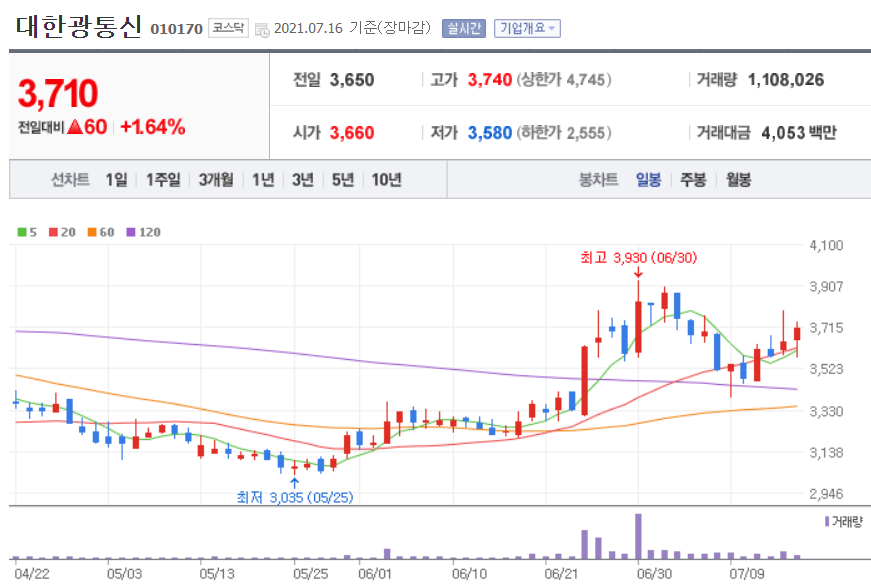
Task: Click the 06/01 date axis label
Action: (375, 574)
